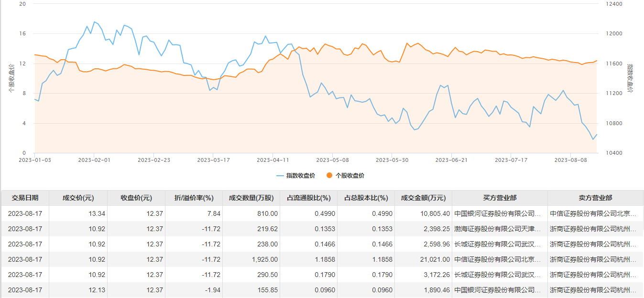Open the 渤海证券股份有限公司天津 buyer link

point(497,229)
